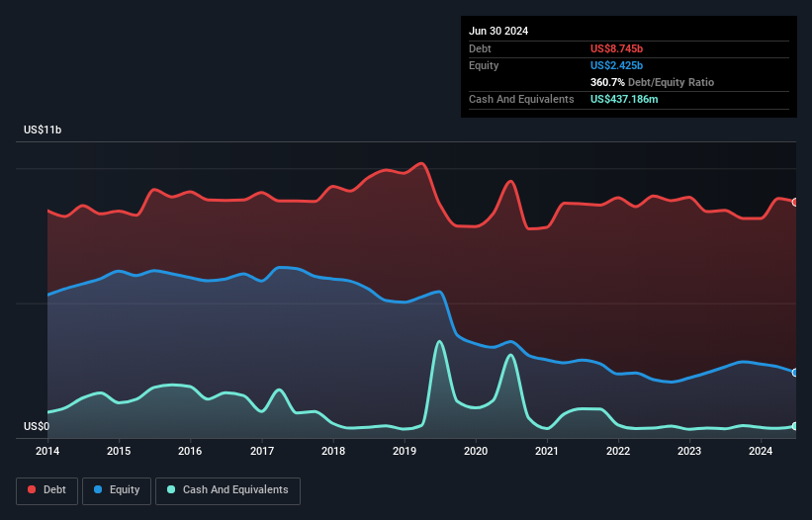
Task: Click the US$437.186m cash value
Action: (624, 99)
